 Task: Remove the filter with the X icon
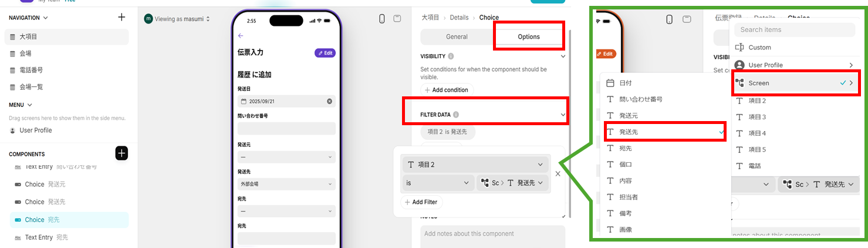[558, 174]
